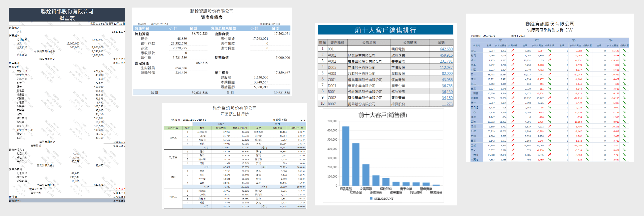Image resolution: width=644 pixels, height=216 pixels.
Task: Click the 資產負債表 report title
Action: click(x=212, y=17)
